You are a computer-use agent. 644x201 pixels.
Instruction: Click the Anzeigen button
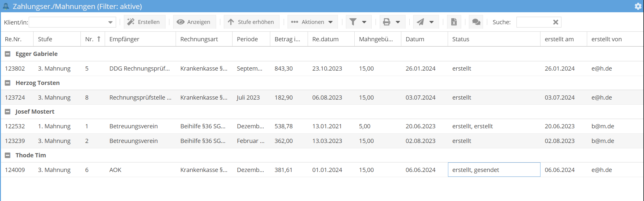[x=194, y=22]
